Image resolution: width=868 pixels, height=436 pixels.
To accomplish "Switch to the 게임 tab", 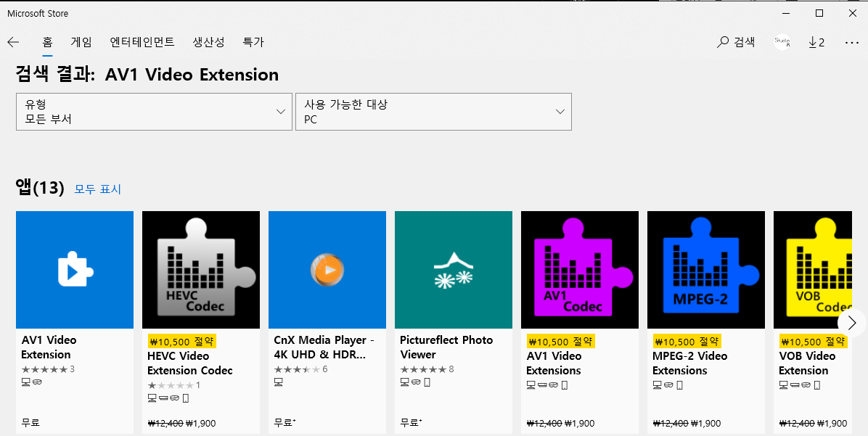I will [81, 42].
